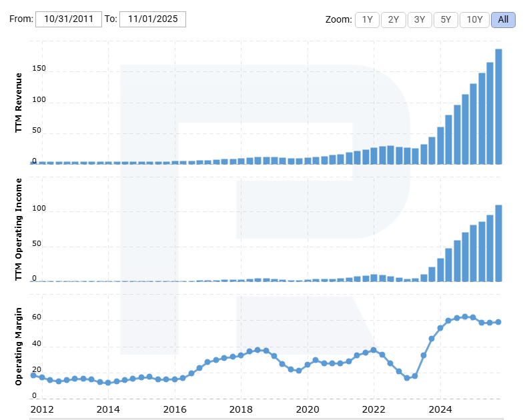Click the 2018 x-axis year label
Viewport: 531px width, 420px height.
241,408
